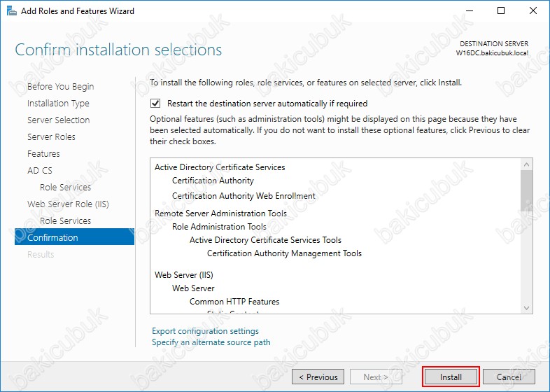
Task: Select Common HTTP Features row
Action: 234,302
